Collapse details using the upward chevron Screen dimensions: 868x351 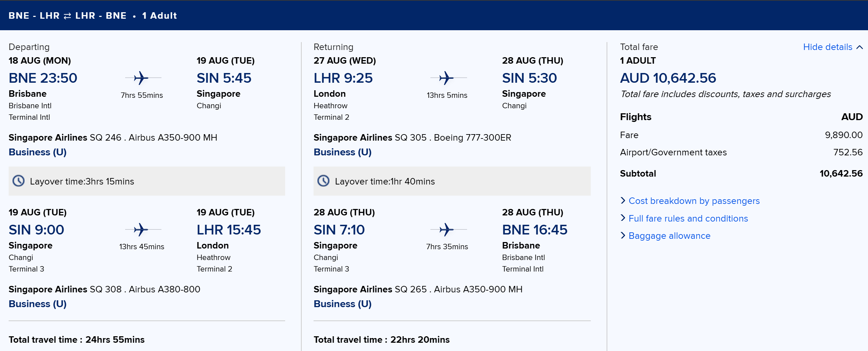click(x=860, y=47)
